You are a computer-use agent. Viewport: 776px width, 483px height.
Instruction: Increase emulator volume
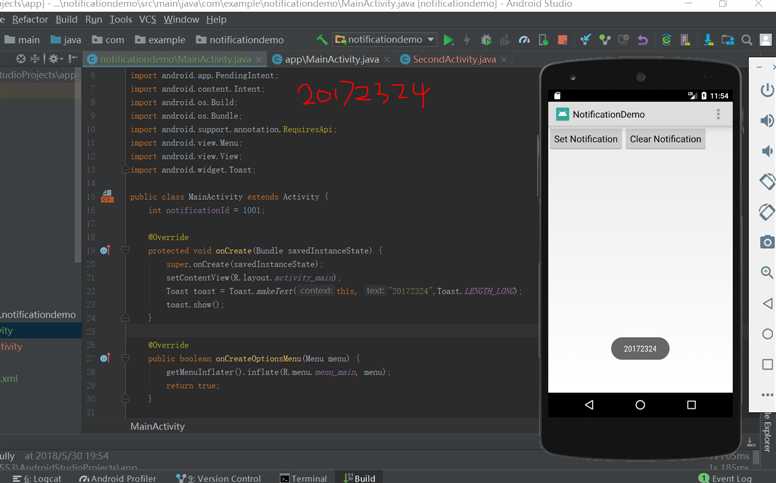767,120
